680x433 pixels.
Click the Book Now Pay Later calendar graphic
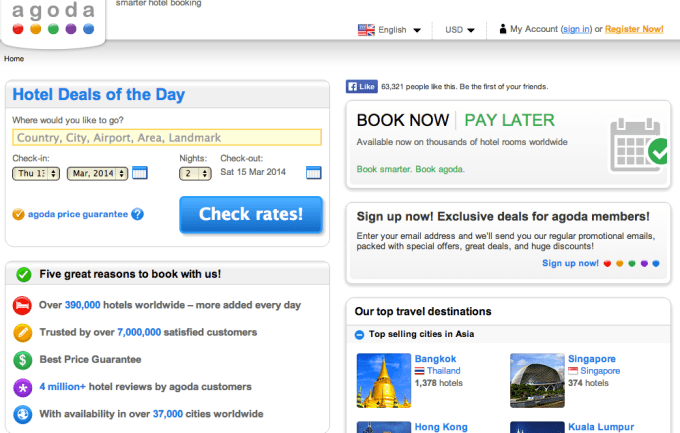(x=638, y=145)
